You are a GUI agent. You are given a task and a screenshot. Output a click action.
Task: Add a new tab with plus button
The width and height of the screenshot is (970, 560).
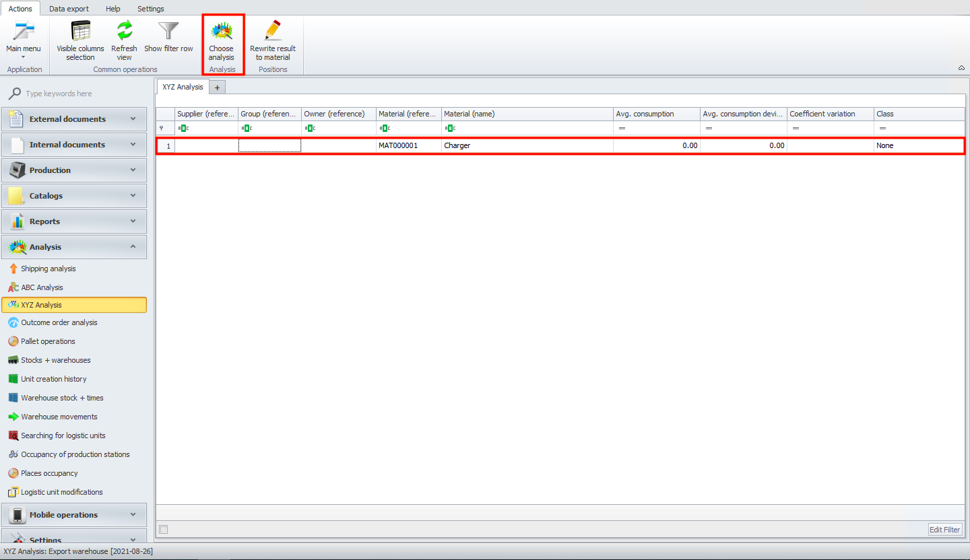pyautogui.click(x=218, y=87)
